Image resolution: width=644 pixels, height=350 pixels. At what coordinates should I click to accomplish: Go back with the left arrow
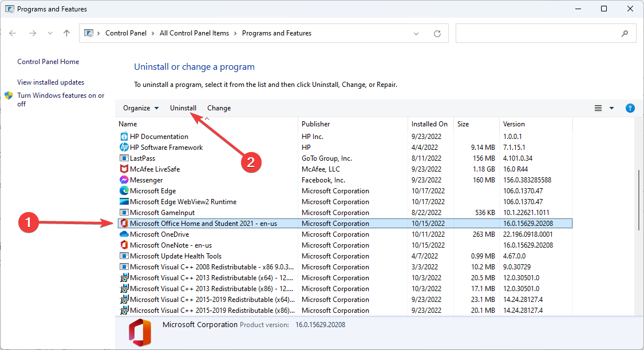(x=13, y=33)
